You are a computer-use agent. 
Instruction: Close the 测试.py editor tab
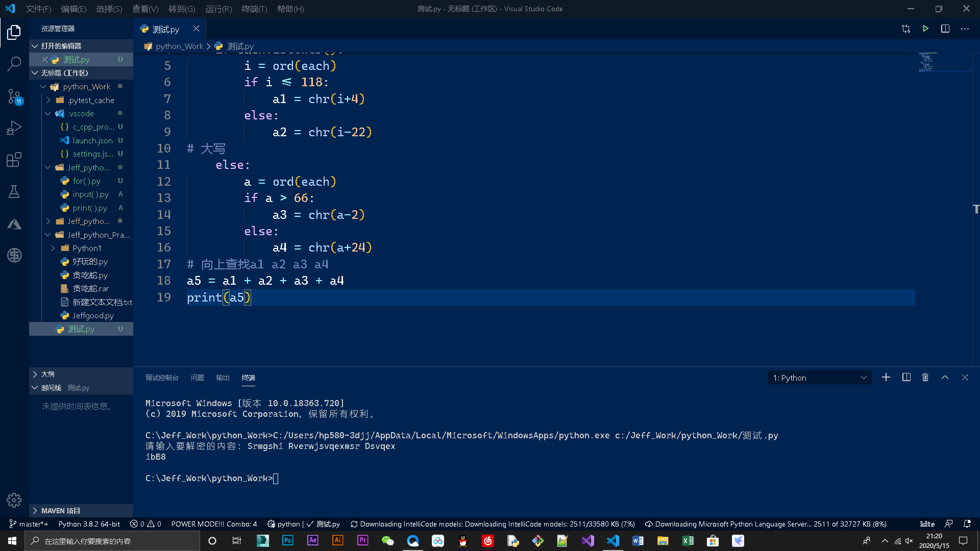[196, 29]
